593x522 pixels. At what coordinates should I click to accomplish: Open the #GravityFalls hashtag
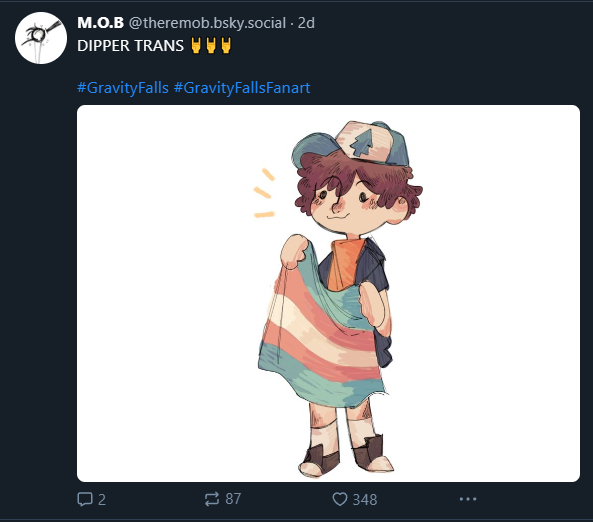click(x=123, y=88)
